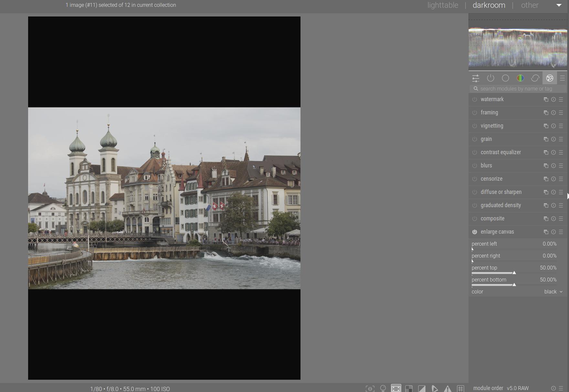569x392 pixels.
Task: Show active modules group (power icon)
Action: (x=490, y=78)
